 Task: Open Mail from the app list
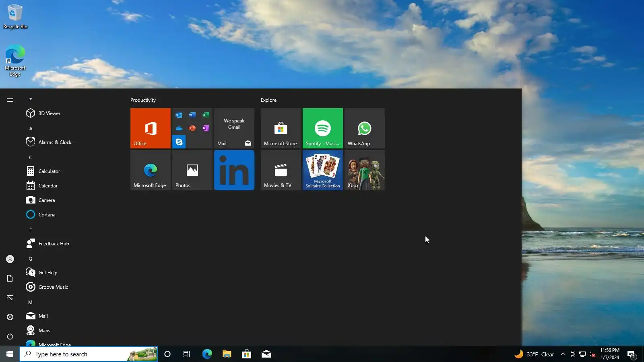(x=72, y=316)
